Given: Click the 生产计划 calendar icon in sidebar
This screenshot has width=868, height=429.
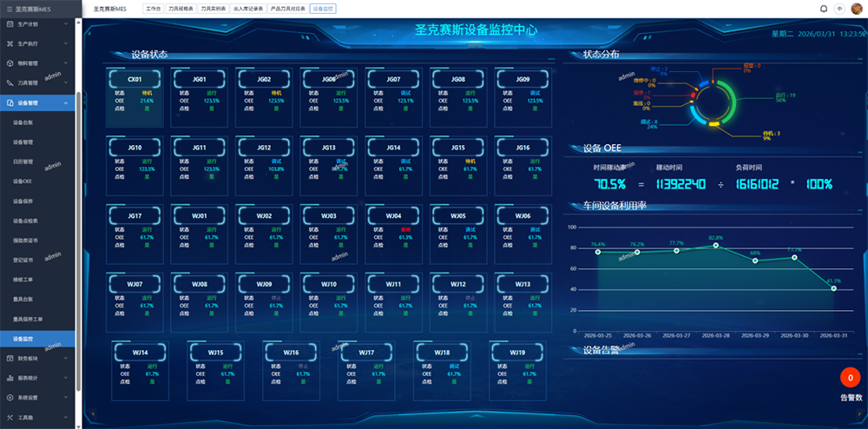Looking at the screenshot, I should coord(9,23).
